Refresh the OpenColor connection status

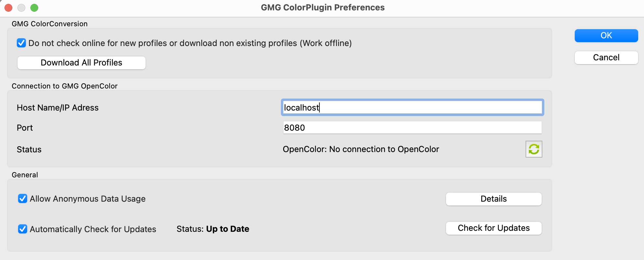(x=534, y=149)
